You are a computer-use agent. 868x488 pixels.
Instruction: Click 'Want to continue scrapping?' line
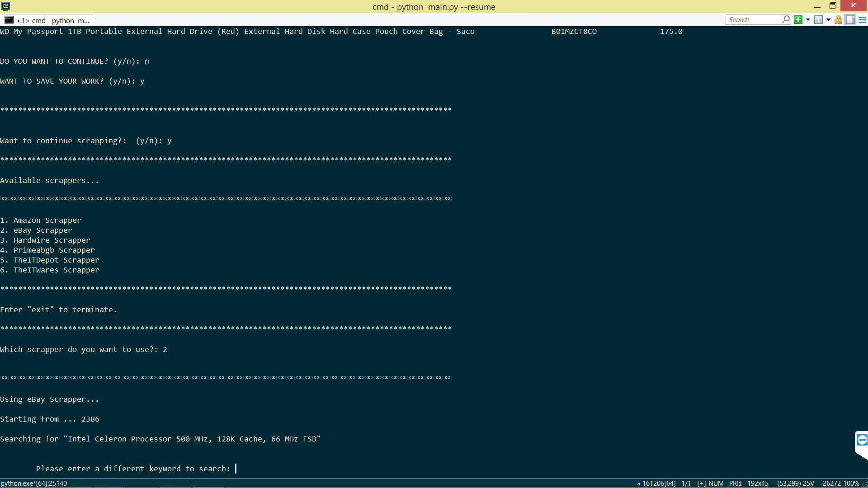(x=86, y=141)
